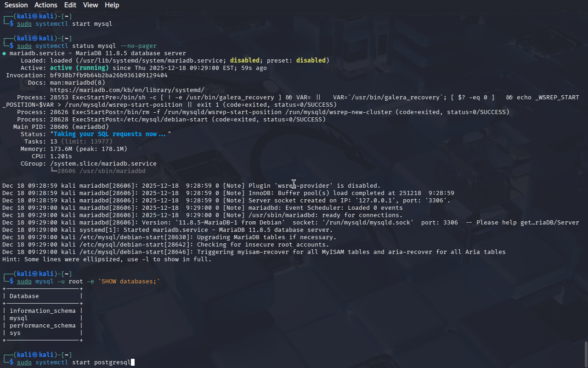The image size is (588, 368).
Task: Click the sys row in databases table
Action: (x=15, y=333)
